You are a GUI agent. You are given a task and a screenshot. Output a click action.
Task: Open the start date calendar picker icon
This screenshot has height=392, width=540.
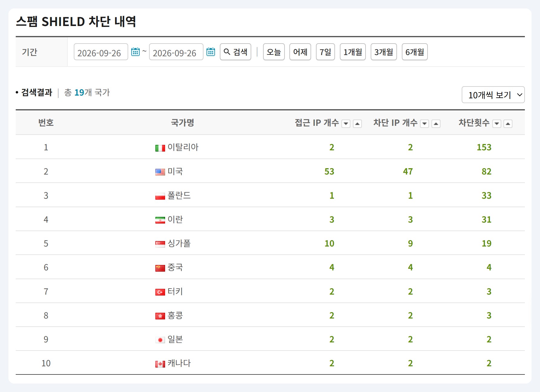point(135,52)
